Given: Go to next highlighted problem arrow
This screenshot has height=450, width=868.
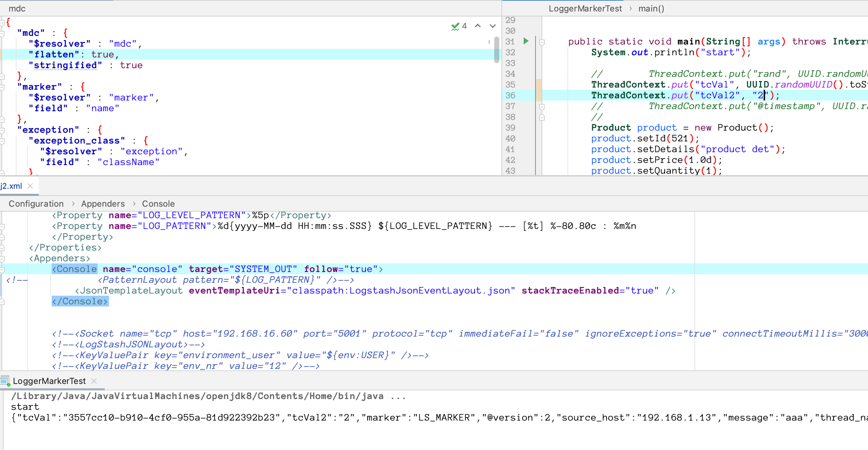Looking at the screenshot, I should 493,26.
